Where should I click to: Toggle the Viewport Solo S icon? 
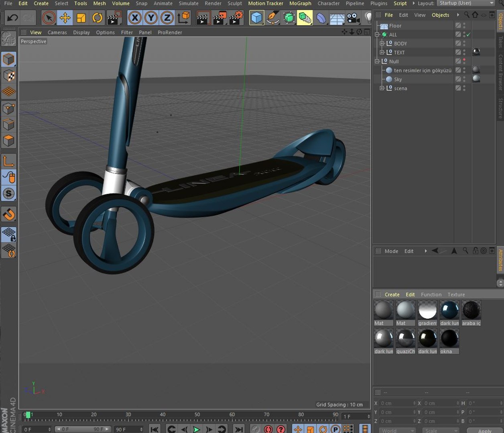9,194
